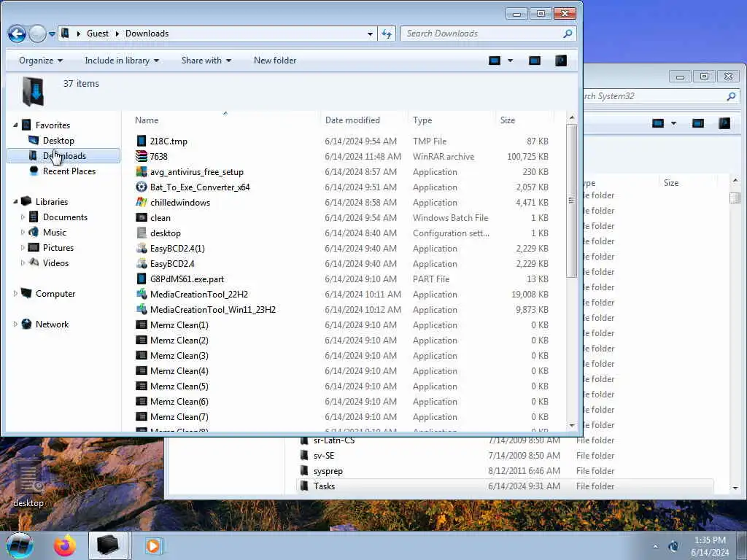
Task: Expand the Pictures library node
Action: [x=23, y=248]
